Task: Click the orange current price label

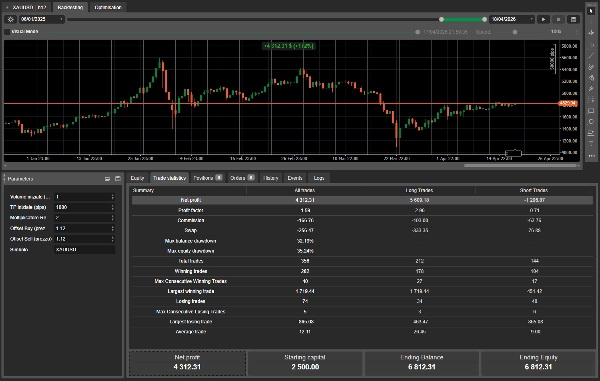Action: point(568,103)
